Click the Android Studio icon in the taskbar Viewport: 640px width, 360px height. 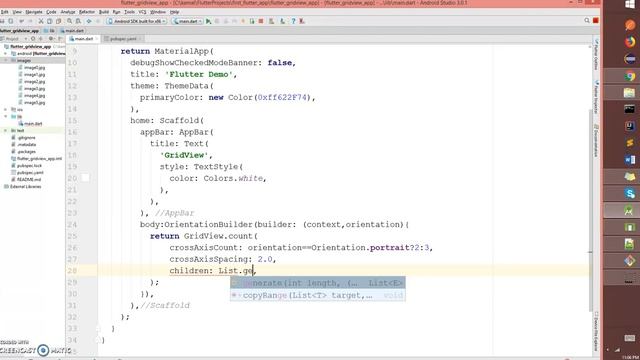[630, 210]
